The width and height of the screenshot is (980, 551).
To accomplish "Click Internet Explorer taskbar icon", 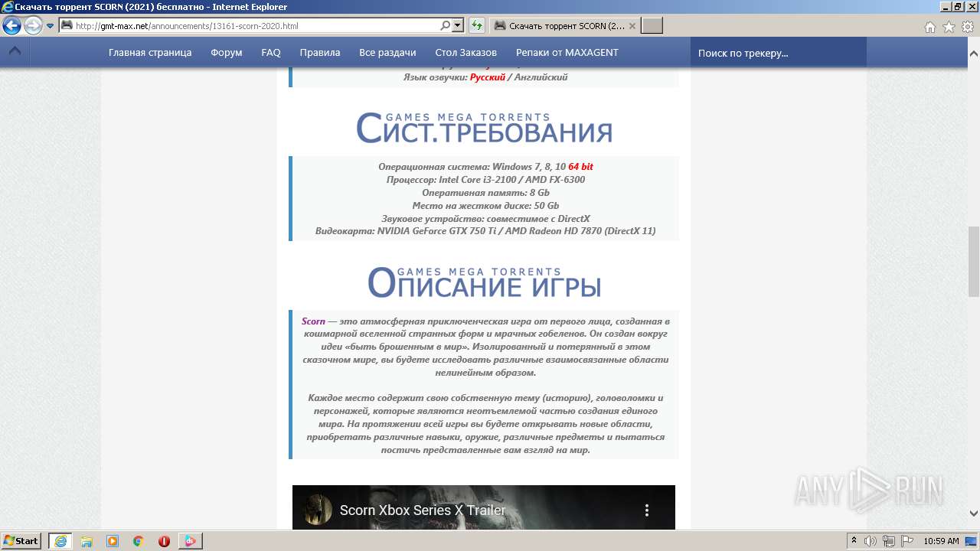I will 60,540.
